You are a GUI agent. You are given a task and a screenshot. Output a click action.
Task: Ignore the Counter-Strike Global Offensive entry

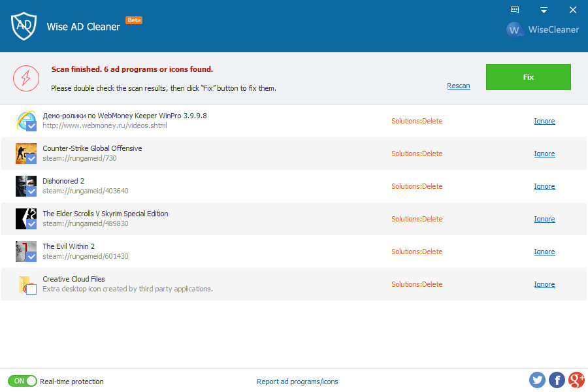(544, 154)
